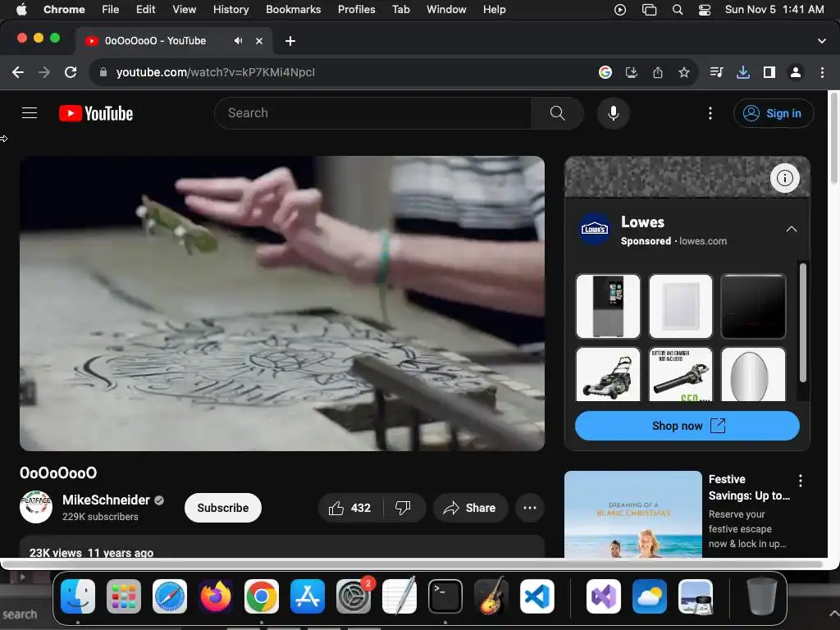Click the Lowes ad info icon
The height and width of the screenshot is (630, 840).
tap(785, 178)
